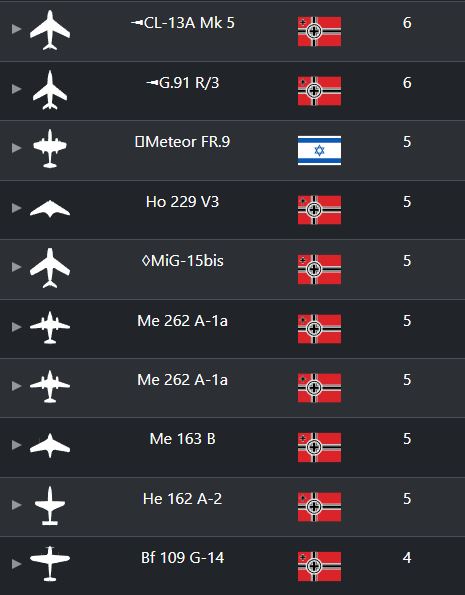This screenshot has width=465, height=595.
Task: Click the CL-13A Mk 5 jet silhouette icon
Action: (x=50, y=30)
